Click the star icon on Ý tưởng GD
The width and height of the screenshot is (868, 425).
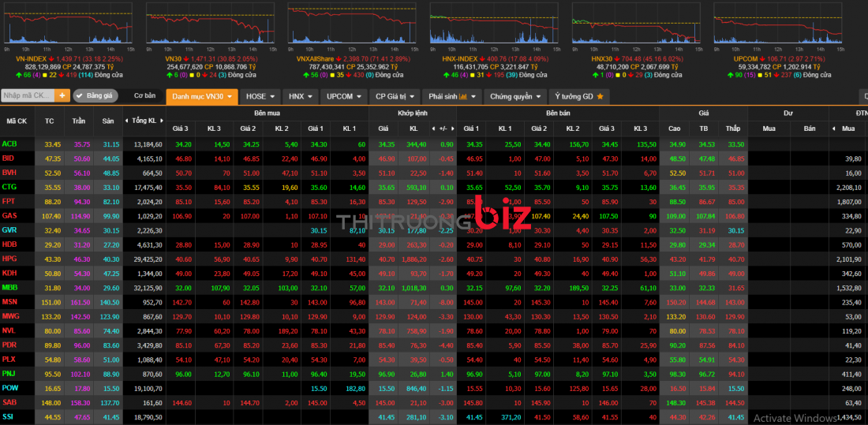[x=600, y=96]
